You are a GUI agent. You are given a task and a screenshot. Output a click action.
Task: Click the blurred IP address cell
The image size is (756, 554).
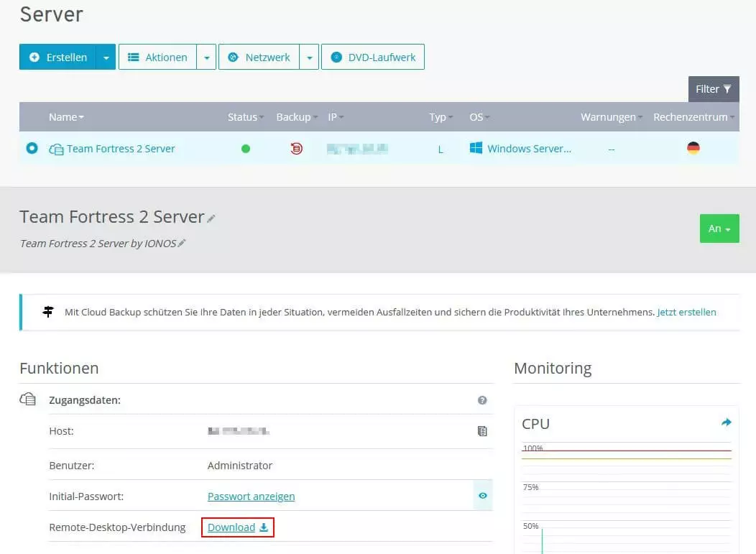357,149
